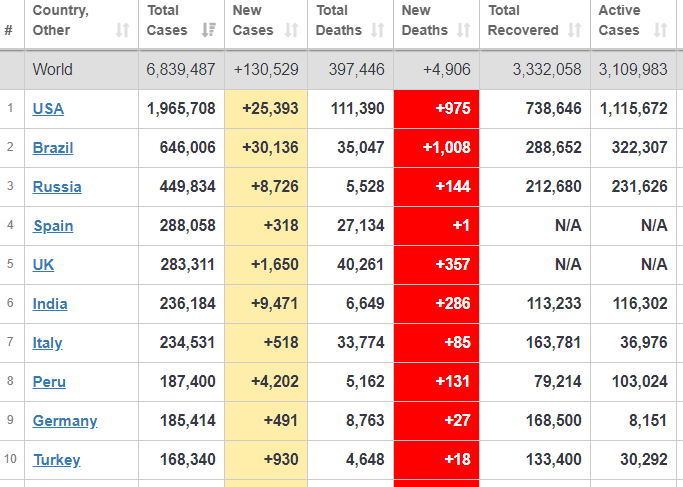Click the 'Active Cases' header text
683x487 pixels.
619,20
